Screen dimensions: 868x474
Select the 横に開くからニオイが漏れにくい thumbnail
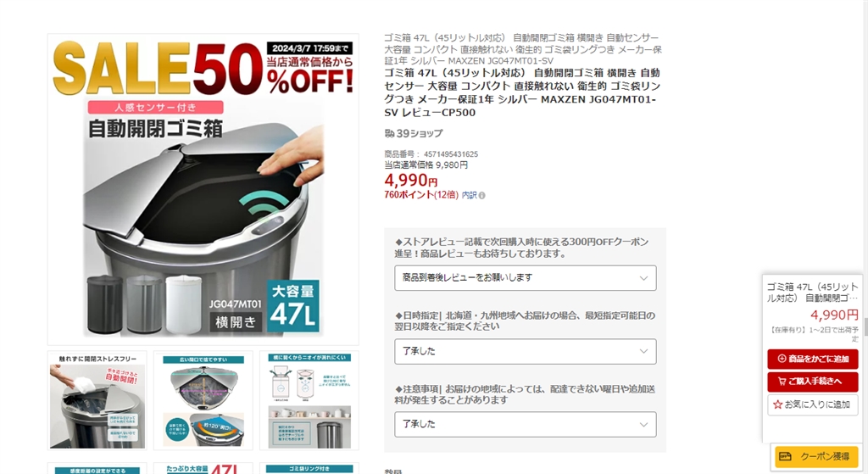(x=309, y=400)
